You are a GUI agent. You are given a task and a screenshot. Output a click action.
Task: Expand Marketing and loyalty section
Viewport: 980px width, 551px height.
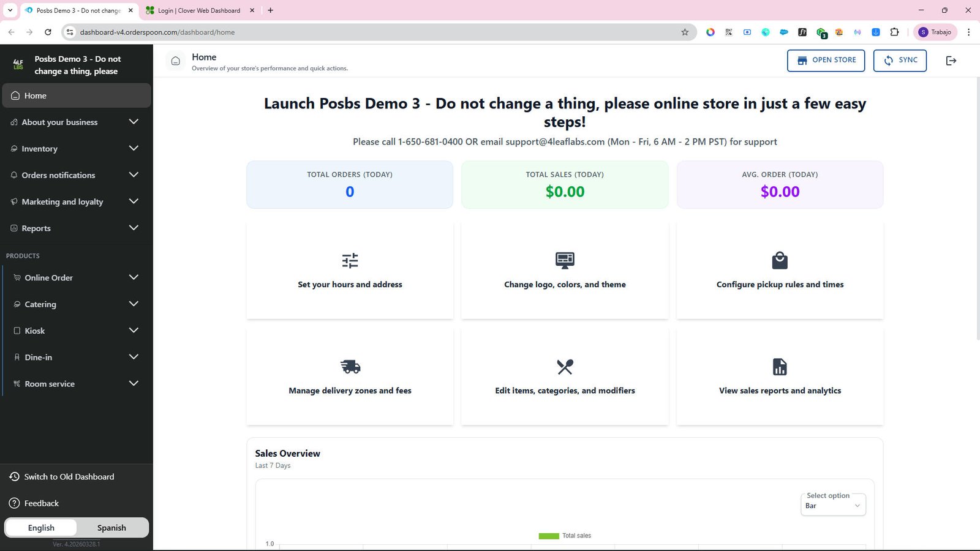[x=77, y=201]
